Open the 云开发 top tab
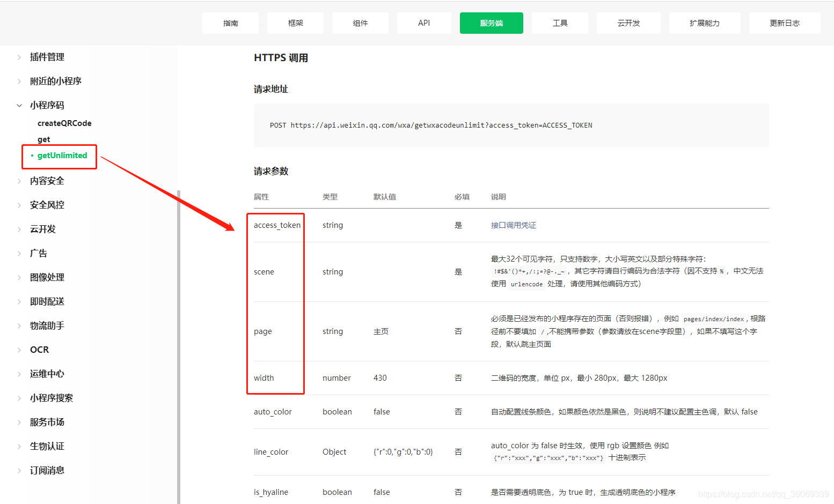This screenshot has width=834, height=504. pyautogui.click(x=628, y=23)
